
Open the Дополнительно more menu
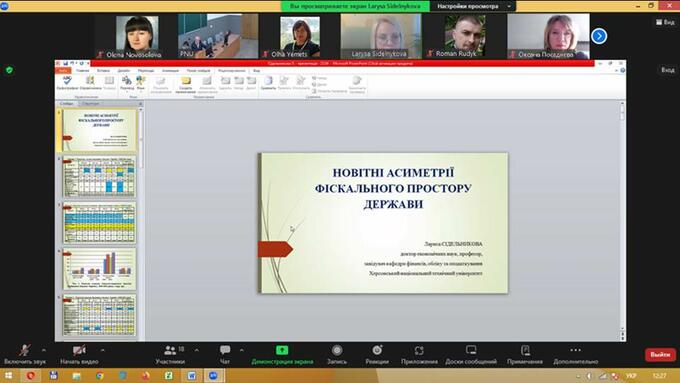coord(575,354)
